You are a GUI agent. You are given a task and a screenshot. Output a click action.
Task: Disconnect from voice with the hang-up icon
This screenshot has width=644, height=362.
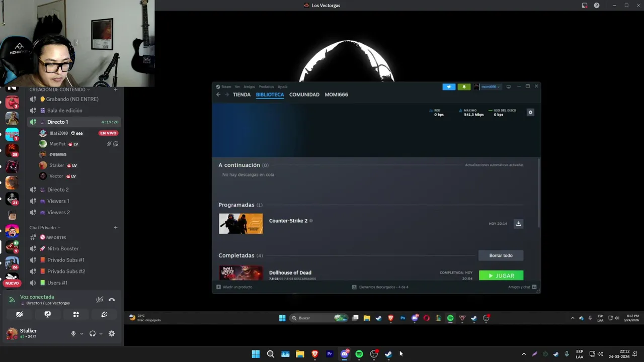(112, 300)
